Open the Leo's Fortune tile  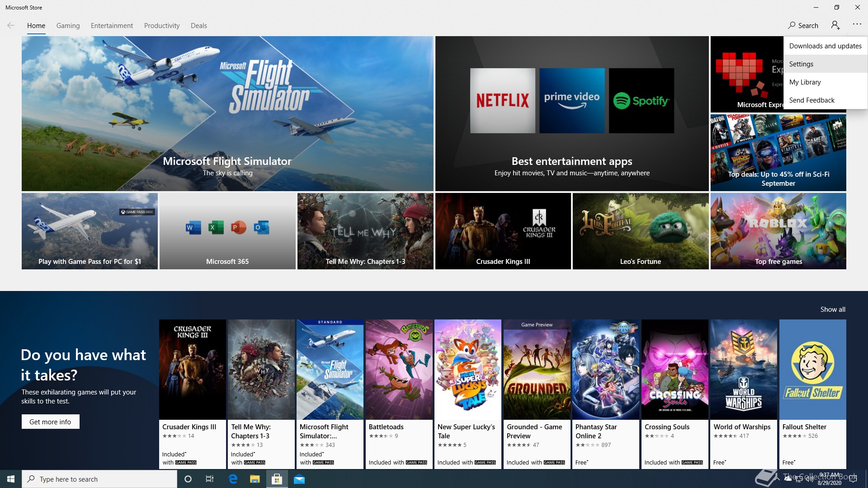tap(641, 231)
